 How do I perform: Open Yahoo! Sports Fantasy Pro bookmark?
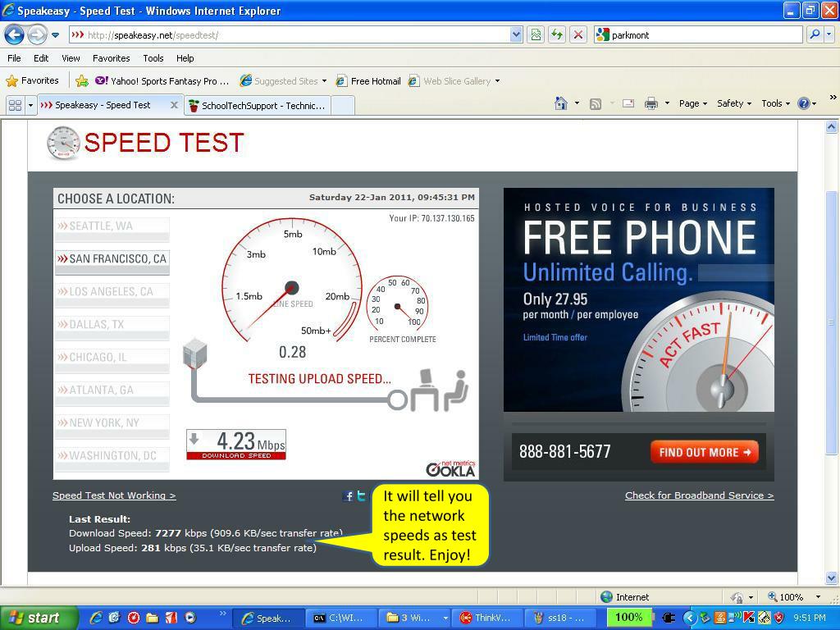162,81
